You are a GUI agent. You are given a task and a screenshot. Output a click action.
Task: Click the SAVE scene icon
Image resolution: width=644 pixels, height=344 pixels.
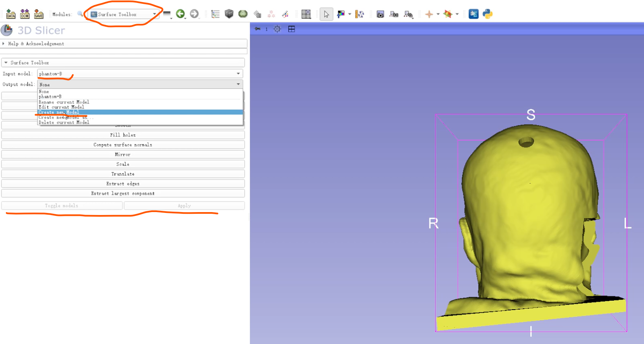[39, 14]
